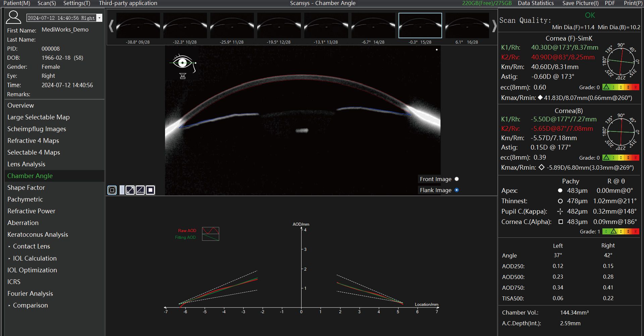Open Scheimpflug Images view
Screen dimensions: 644x336
click(x=54, y=129)
